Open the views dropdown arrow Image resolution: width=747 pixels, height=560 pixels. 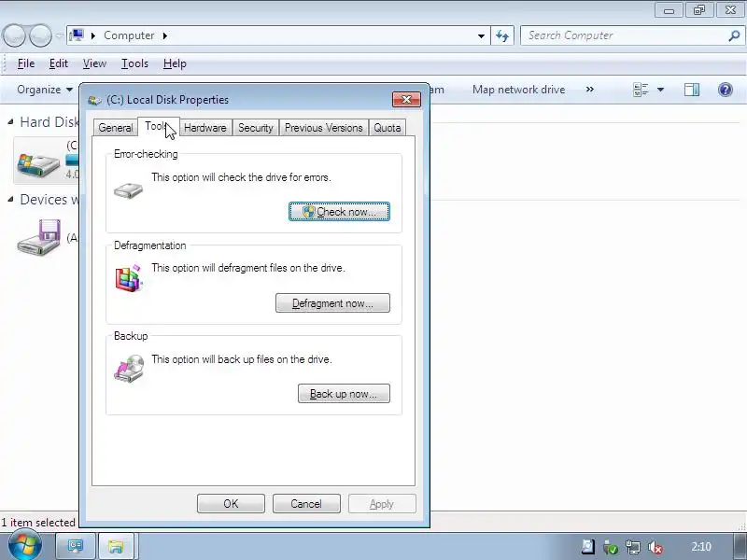click(x=661, y=90)
